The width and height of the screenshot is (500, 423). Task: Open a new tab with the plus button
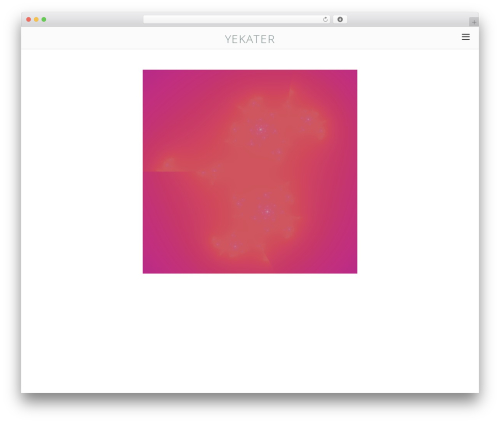[474, 22]
